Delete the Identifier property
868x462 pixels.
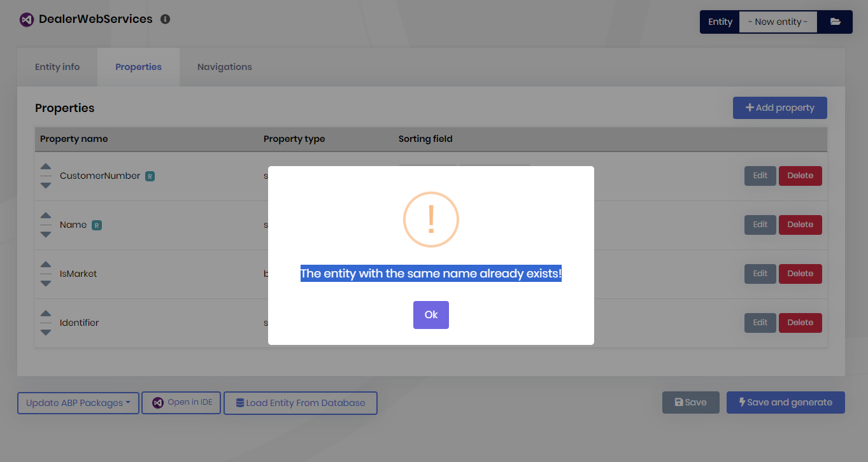tap(800, 323)
